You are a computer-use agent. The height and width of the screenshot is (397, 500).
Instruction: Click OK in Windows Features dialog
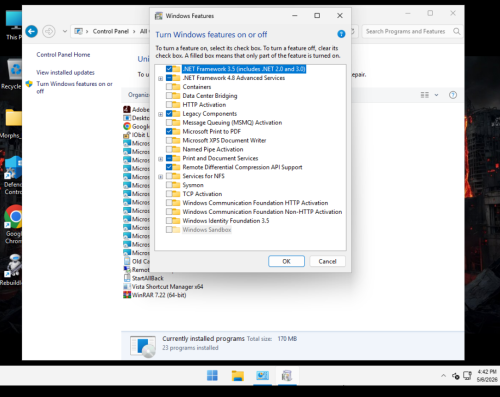point(286,261)
